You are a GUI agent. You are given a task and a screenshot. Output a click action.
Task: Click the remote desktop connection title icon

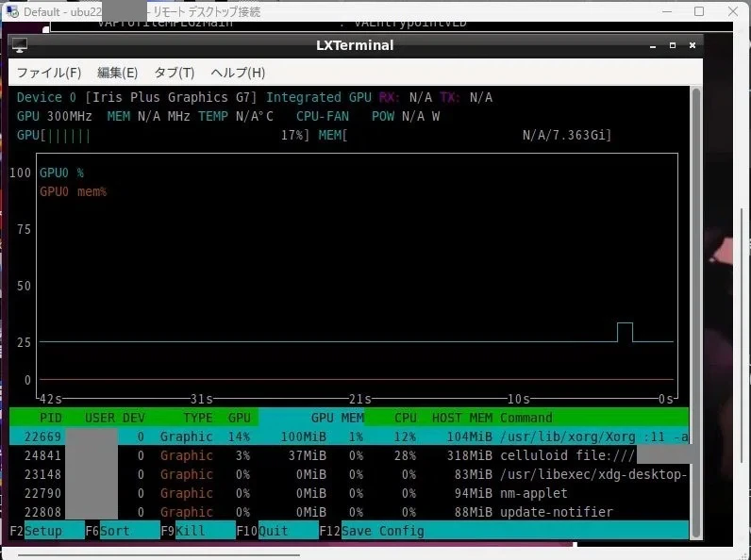coord(12,11)
